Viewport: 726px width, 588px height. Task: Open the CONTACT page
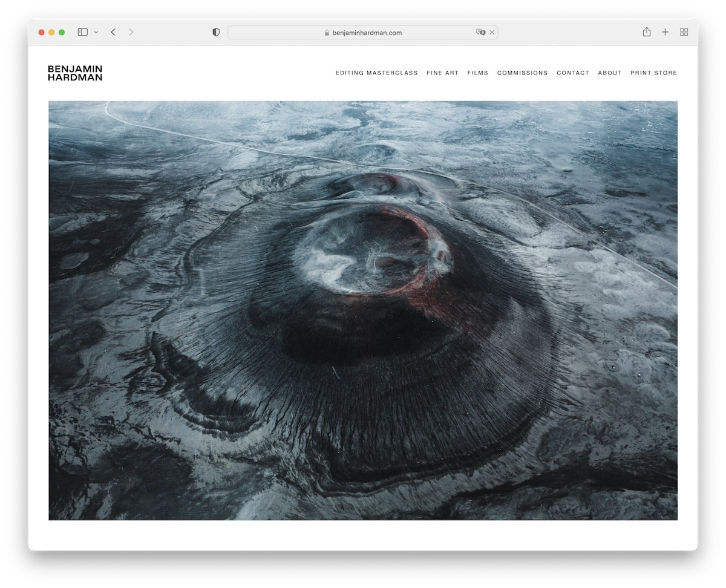(572, 73)
